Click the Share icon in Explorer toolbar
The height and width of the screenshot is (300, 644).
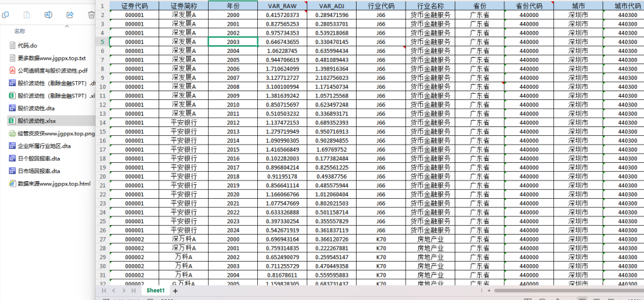pyautogui.click(x=70, y=15)
